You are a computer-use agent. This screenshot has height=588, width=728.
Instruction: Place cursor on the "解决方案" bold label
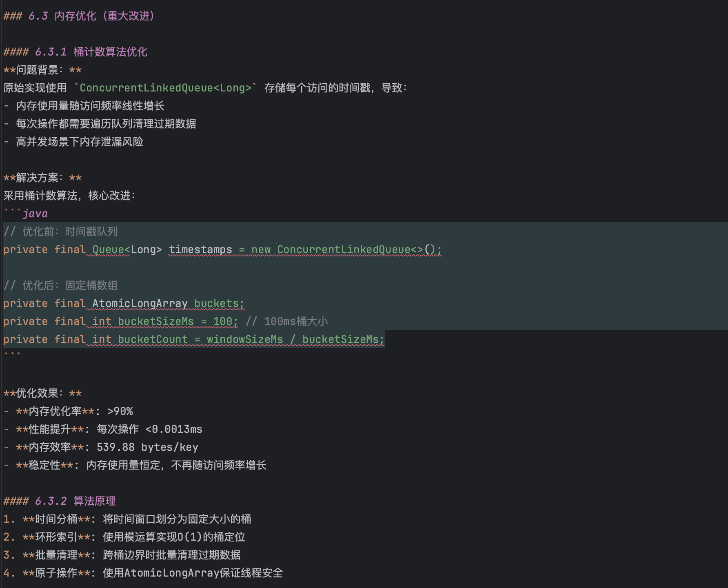click(x=37, y=178)
